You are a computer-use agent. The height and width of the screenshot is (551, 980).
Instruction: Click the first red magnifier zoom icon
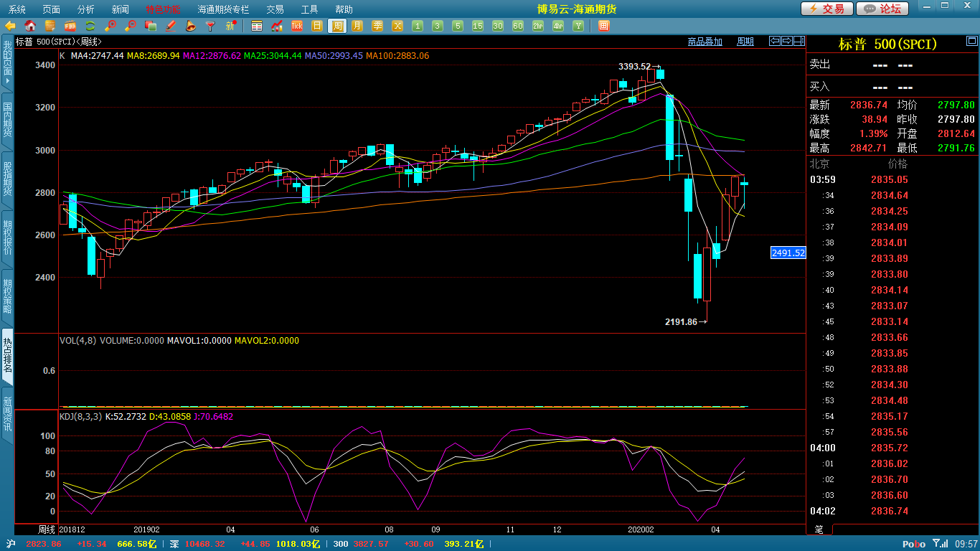pyautogui.click(x=110, y=26)
